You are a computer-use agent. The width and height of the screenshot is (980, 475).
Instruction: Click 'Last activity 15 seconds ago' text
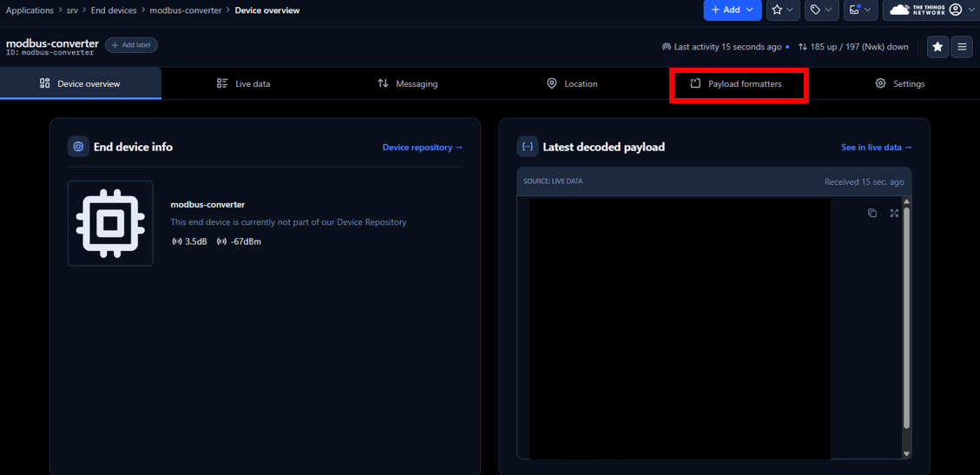point(727,47)
